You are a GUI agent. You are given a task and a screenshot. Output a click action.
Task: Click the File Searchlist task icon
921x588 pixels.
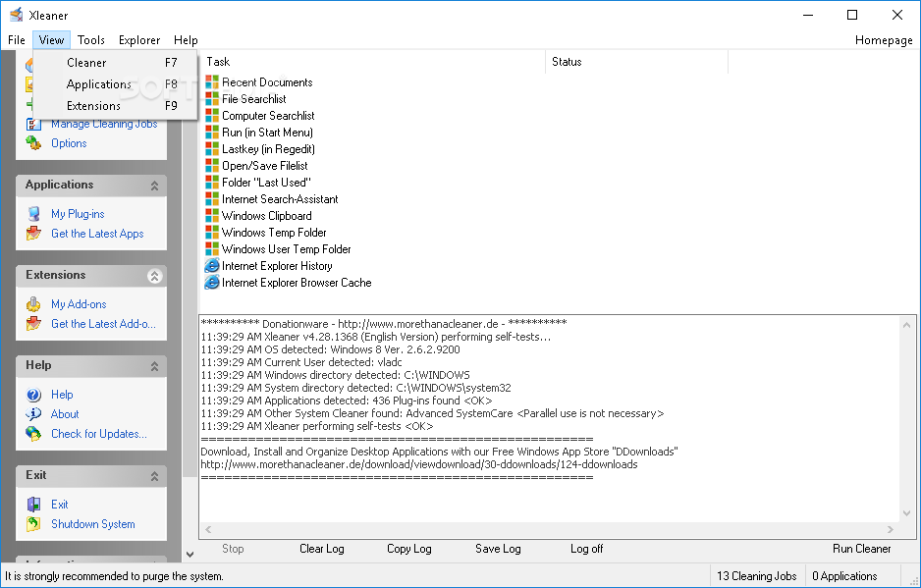[x=211, y=99]
